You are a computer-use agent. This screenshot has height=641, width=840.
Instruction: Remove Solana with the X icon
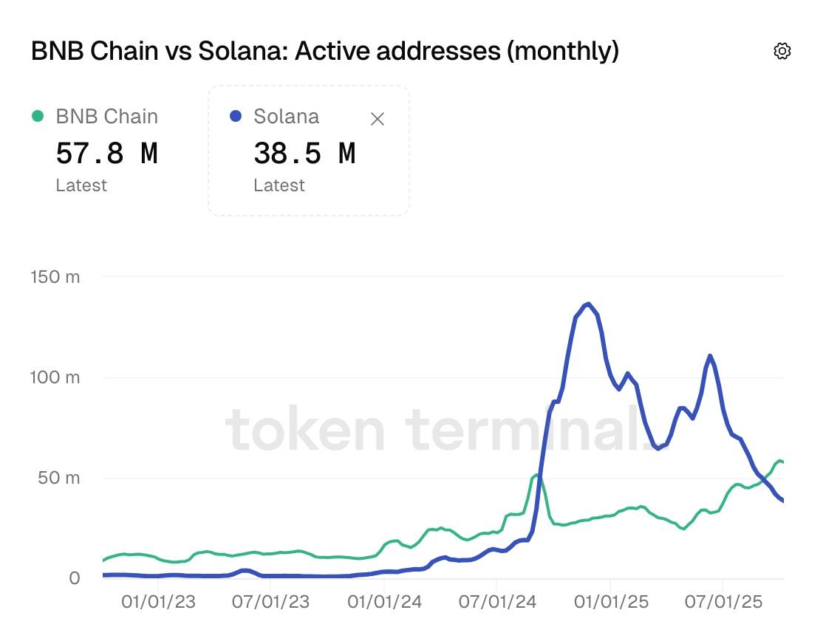pos(377,119)
